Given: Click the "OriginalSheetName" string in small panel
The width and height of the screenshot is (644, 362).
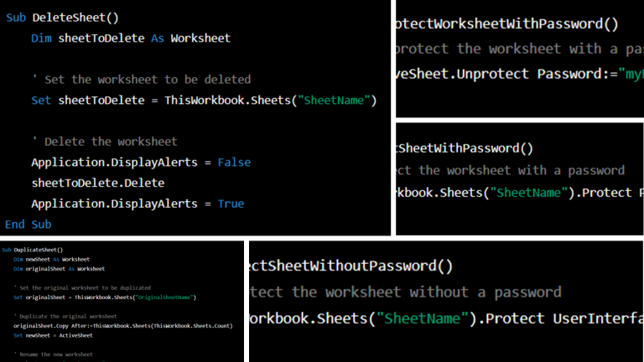Looking at the screenshot, I should point(164,297).
